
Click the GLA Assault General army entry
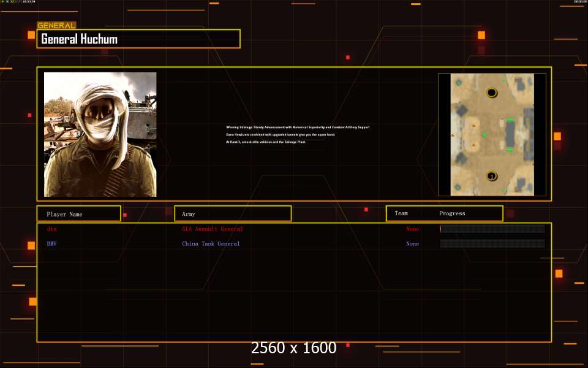pyautogui.click(x=213, y=229)
